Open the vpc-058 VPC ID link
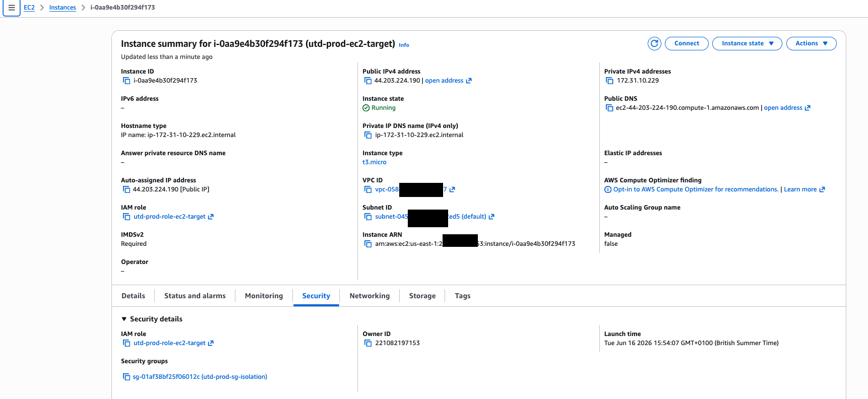 387,189
